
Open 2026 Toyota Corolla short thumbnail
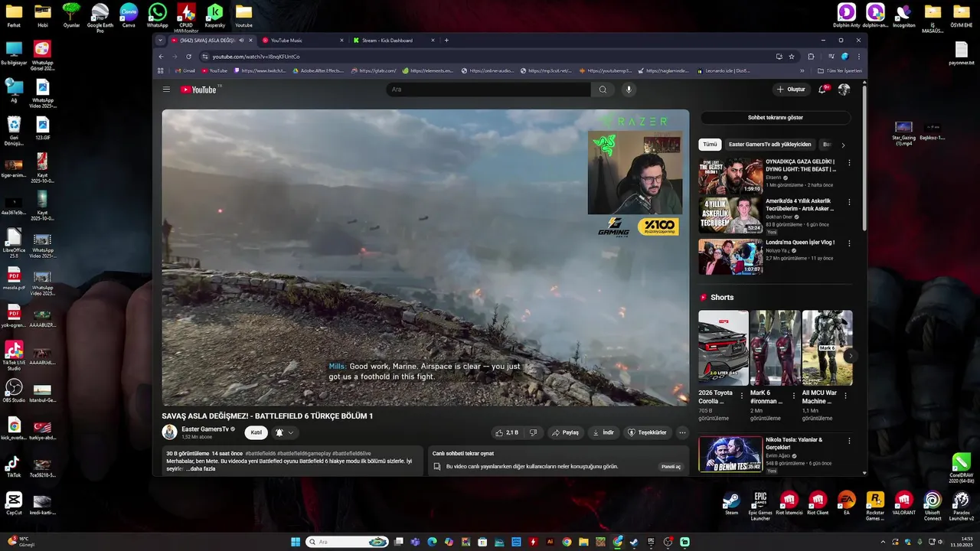(x=724, y=347)
